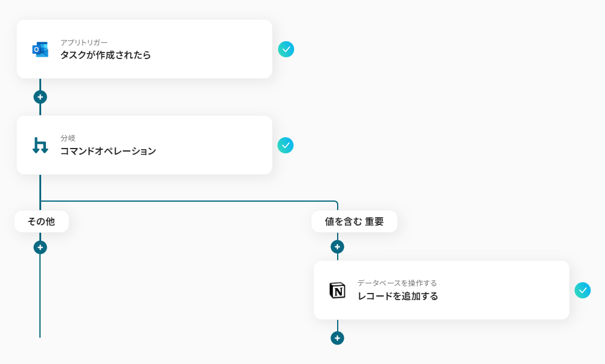
Task: Add step under 値を含む 重要 branch
Action: point(337,246)
